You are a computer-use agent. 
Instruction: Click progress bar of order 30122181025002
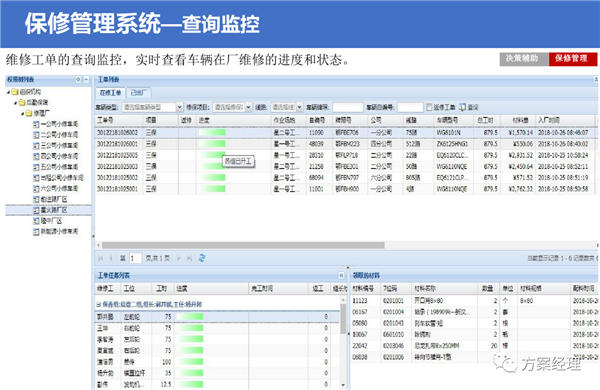point(212,178)
